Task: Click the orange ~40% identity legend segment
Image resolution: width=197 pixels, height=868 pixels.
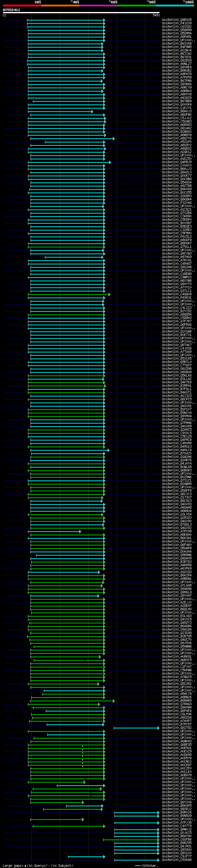Action: point(60,6)
